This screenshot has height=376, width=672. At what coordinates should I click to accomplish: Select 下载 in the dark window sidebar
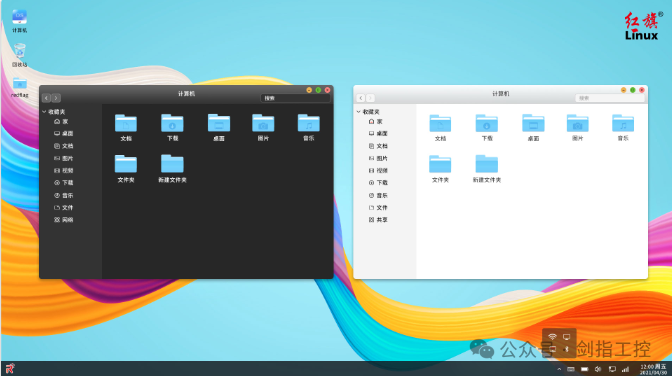(63, 183)
